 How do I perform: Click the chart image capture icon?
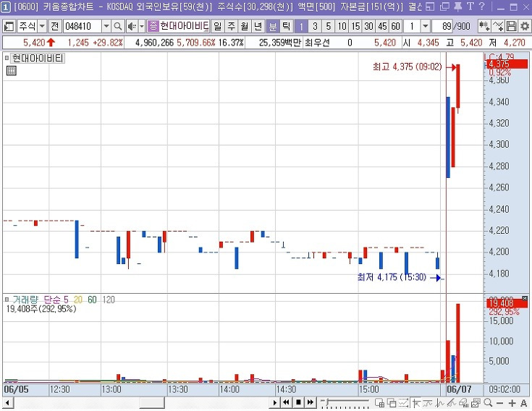(476, 403)
